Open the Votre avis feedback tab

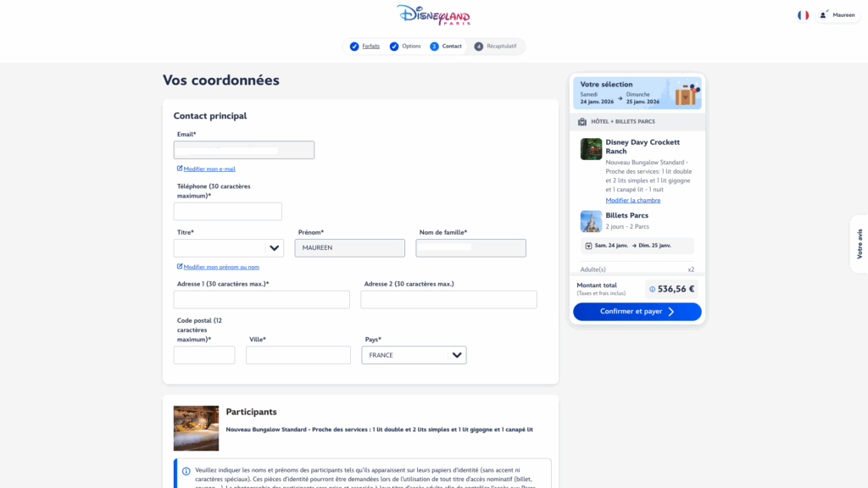(859, 244)
